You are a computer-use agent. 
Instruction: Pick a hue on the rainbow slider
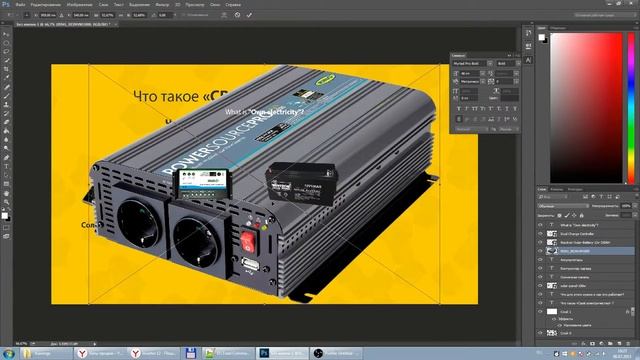pos(631,108)
